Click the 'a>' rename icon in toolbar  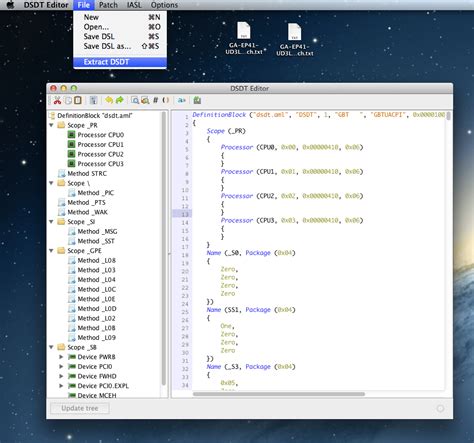tap(181, 100)
